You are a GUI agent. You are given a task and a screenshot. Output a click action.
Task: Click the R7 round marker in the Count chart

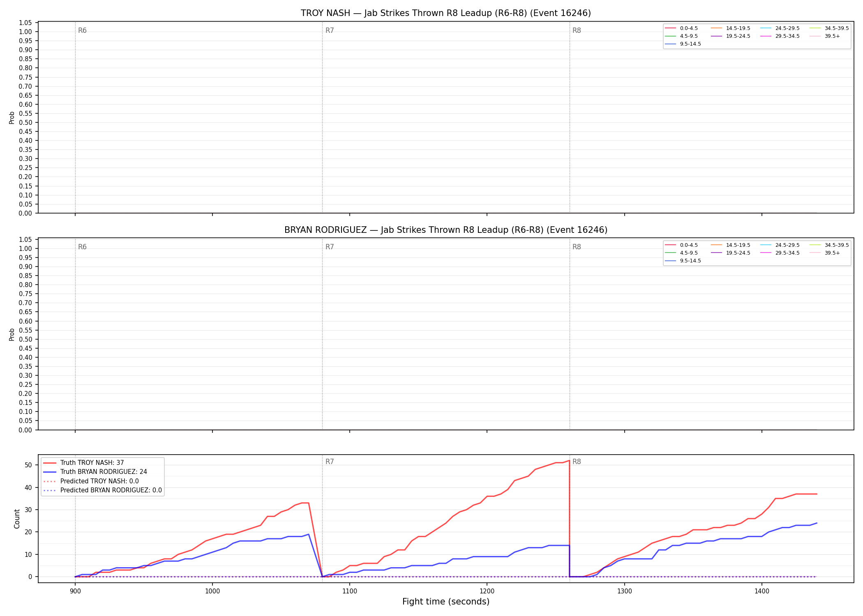click(x=330, y=462)
